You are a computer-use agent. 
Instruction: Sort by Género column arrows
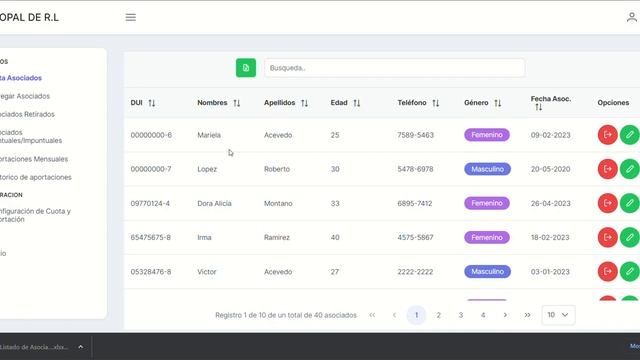click(x=498, y=103)
